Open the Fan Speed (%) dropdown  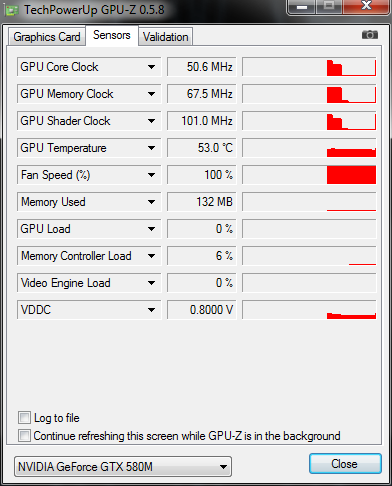click(151, 175)
